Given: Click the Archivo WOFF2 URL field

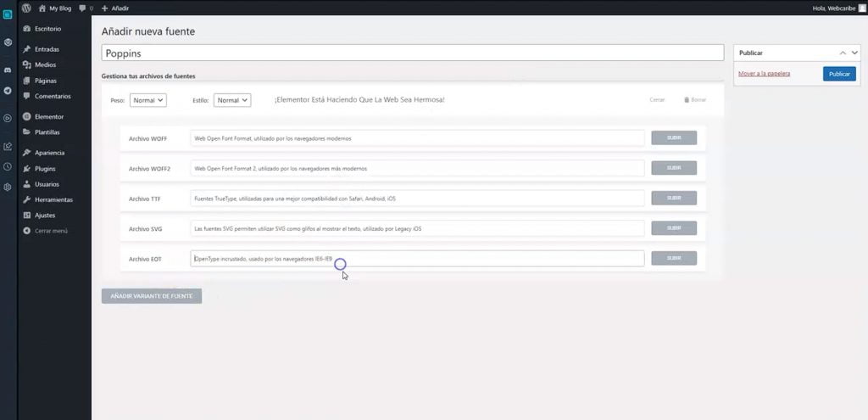Looking at the screenshot, I should click(417, 168).
